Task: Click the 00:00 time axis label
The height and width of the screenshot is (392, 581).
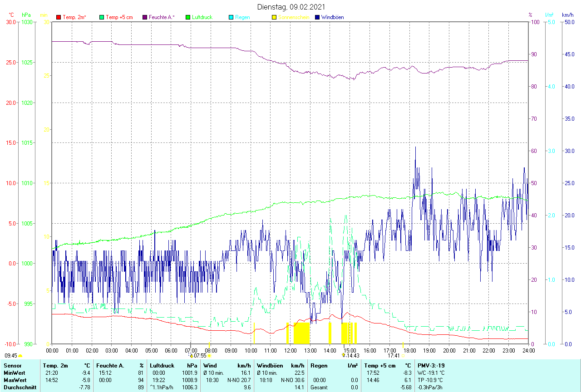Action: pyautogui.click(x=52, y=350)
